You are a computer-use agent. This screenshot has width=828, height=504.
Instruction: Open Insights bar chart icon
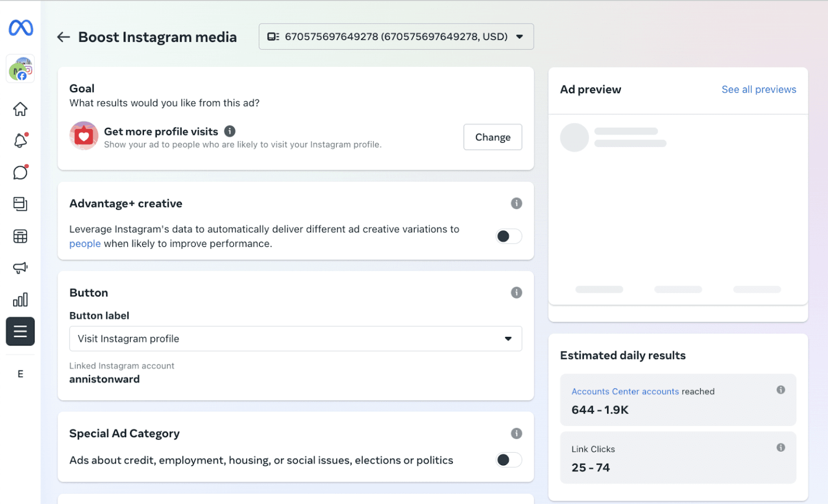pos(20,300)
